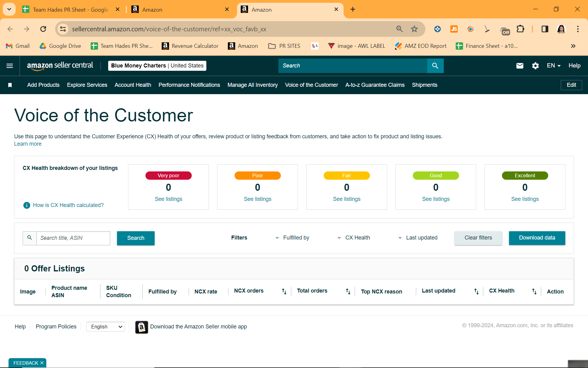Open Performance Notifications in navigation bar
This screenshot has height=368, width=588.
(189, 85)
